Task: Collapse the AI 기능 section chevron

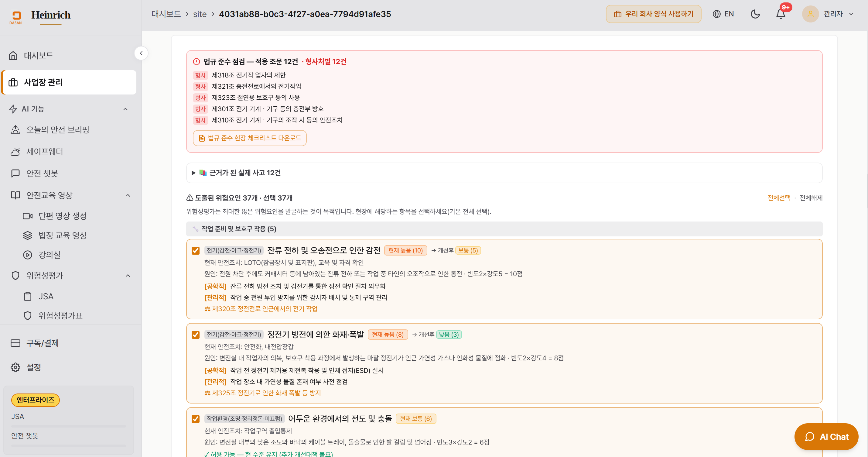Action: [125, 109]
